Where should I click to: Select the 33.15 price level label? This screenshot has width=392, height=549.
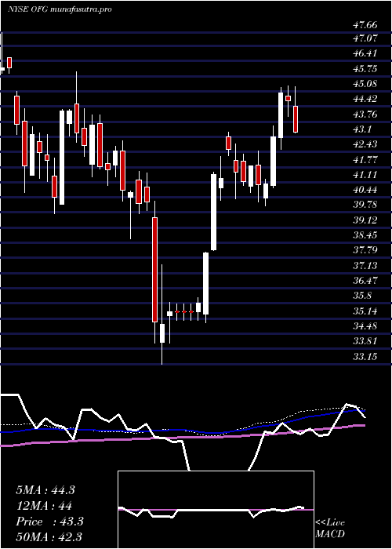click(365, 357)
